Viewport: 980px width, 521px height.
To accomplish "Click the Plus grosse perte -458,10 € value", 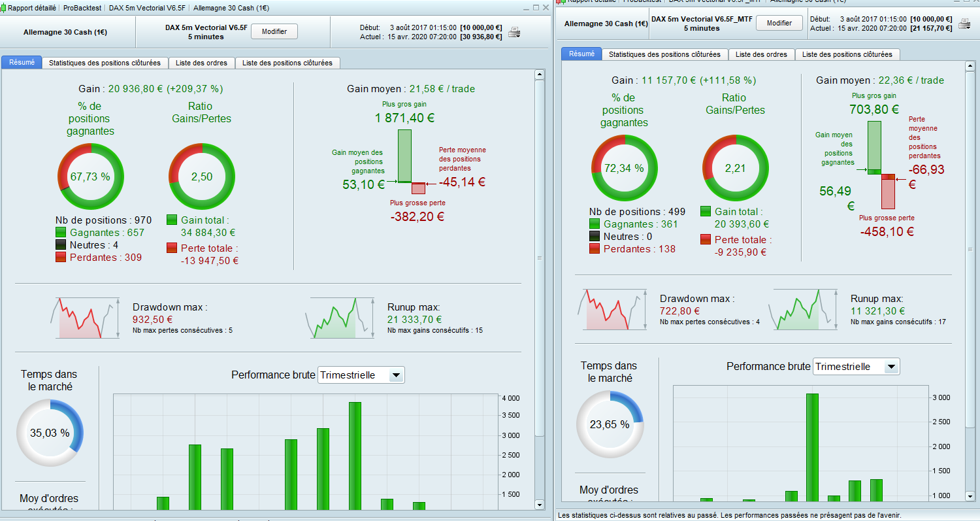I will coord(887,231).
